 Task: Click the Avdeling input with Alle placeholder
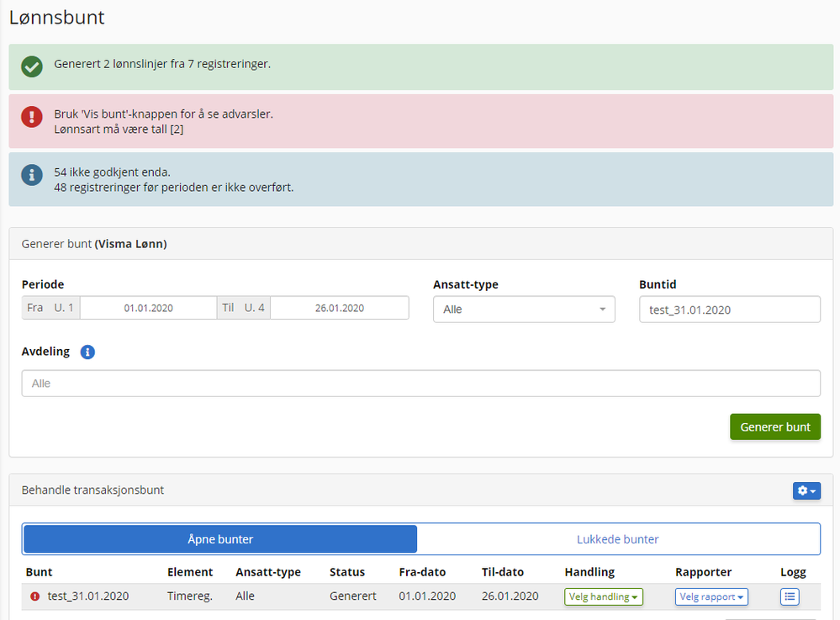[x=420, y=383]
